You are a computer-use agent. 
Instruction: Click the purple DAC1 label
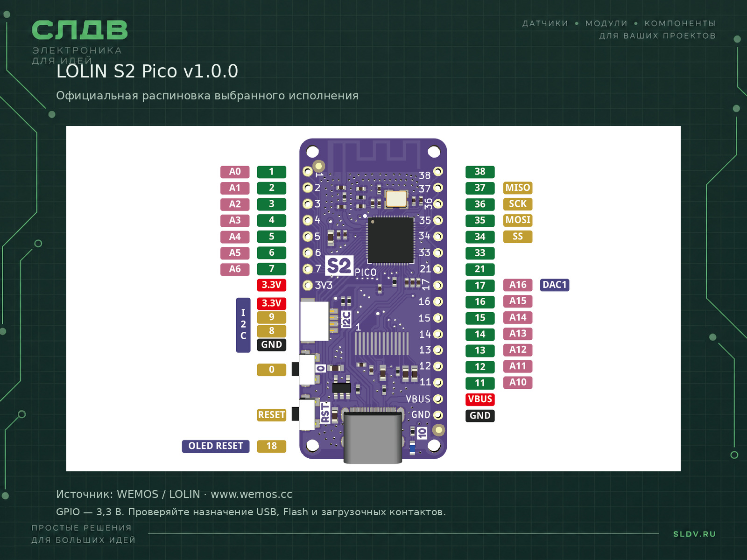[x=555, y=285]
